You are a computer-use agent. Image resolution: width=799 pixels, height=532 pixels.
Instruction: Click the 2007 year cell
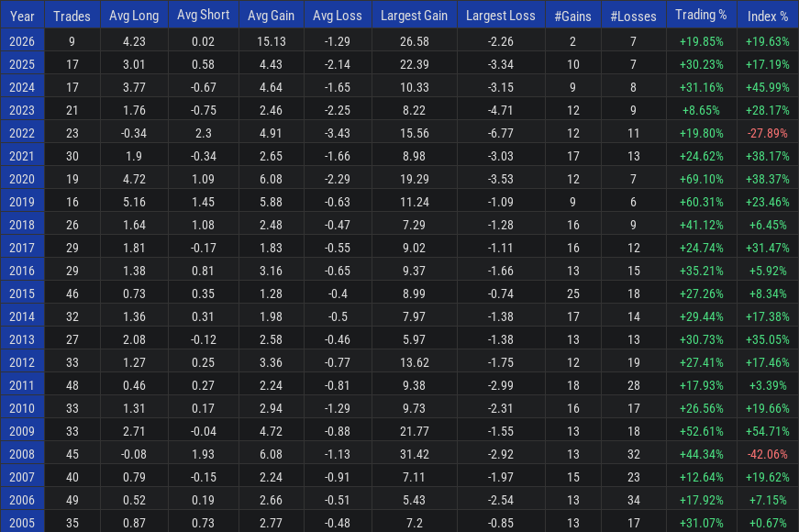coord(22,477)
